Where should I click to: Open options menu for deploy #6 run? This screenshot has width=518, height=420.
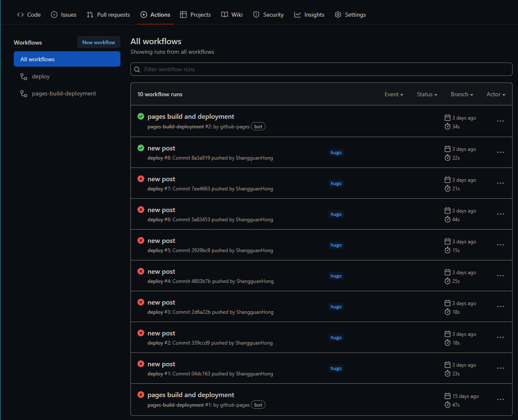500,214
